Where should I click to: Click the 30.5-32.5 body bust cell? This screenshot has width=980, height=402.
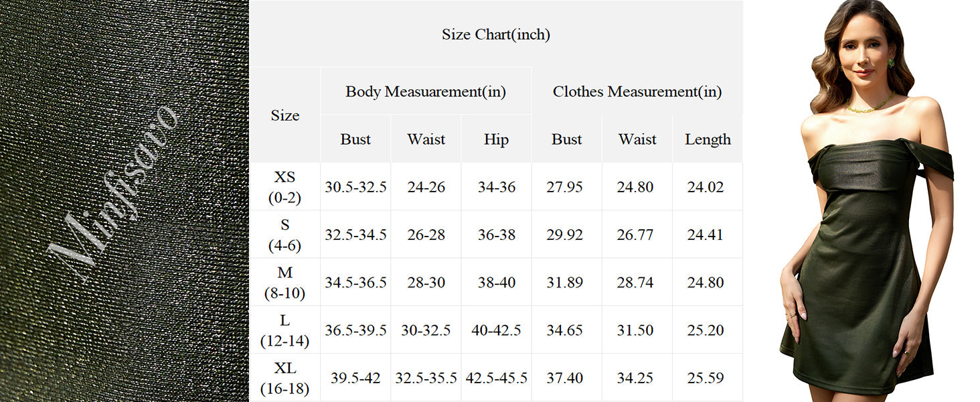(355, 187)
